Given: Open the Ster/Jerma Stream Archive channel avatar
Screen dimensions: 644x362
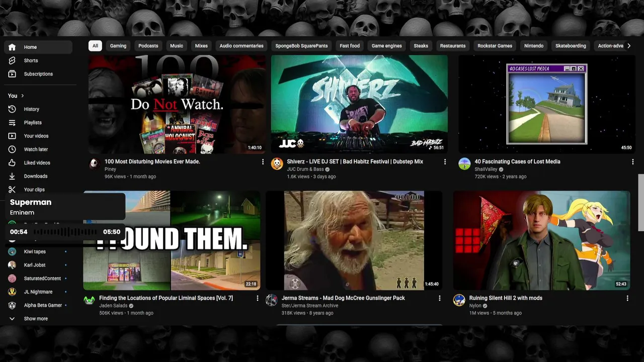Looking at the screenshot, I should [272, 300].
